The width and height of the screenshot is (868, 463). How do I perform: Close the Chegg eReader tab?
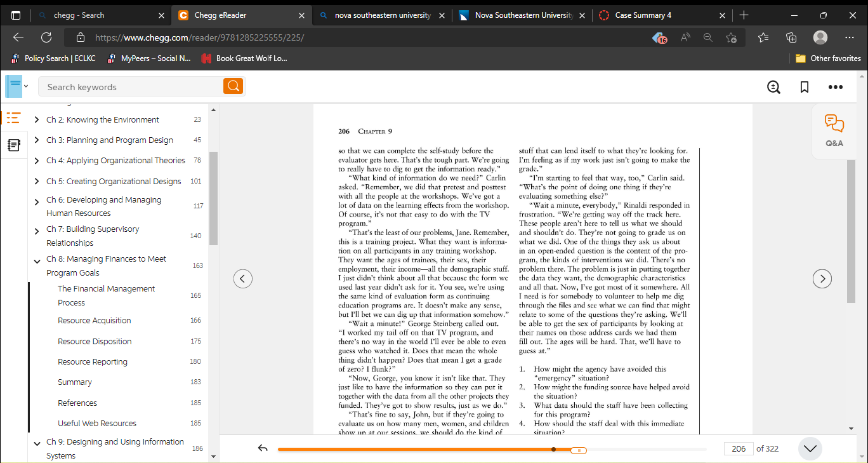pos(302,15)
